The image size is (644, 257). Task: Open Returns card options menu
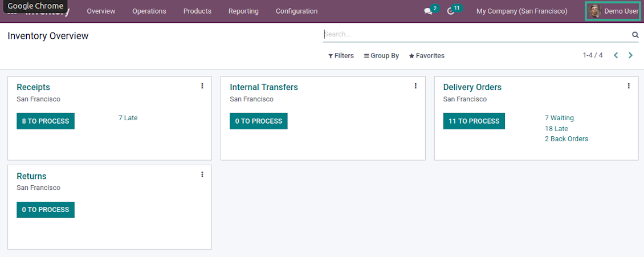(202, 175)
